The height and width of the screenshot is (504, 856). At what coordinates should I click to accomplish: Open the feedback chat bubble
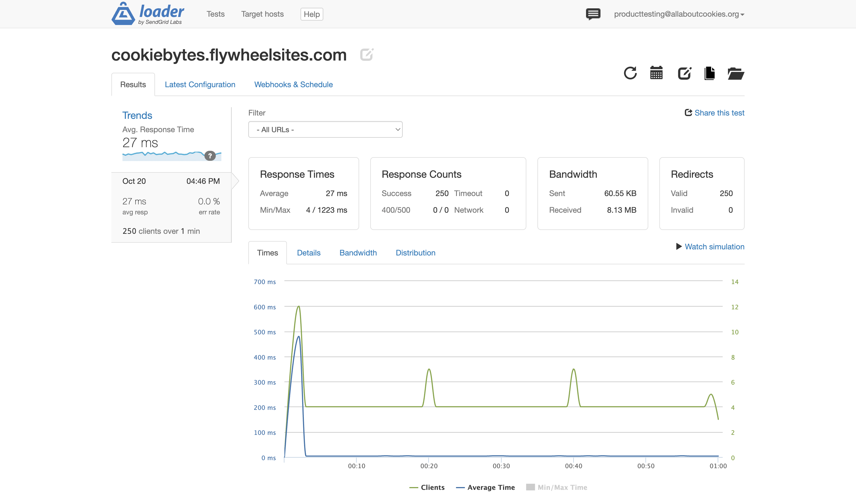coord(593,14)
